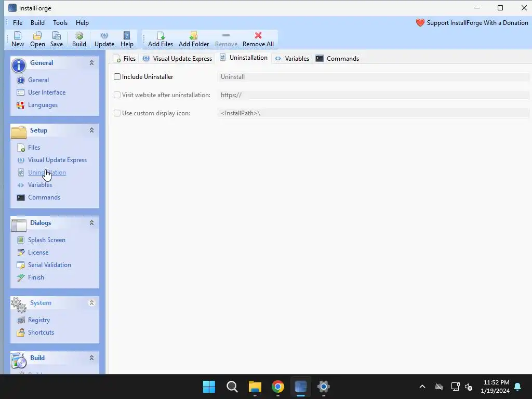Open the Windows Start menu

click(x=209, y=387)
